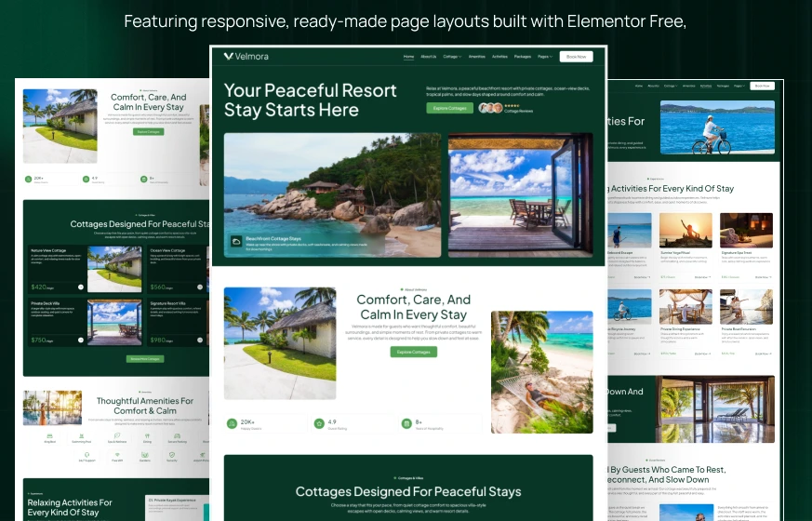Click the Beachfront Cottage Stays badge icon
812x521 pixels.
pyautogui.click(x=236, y=241)
